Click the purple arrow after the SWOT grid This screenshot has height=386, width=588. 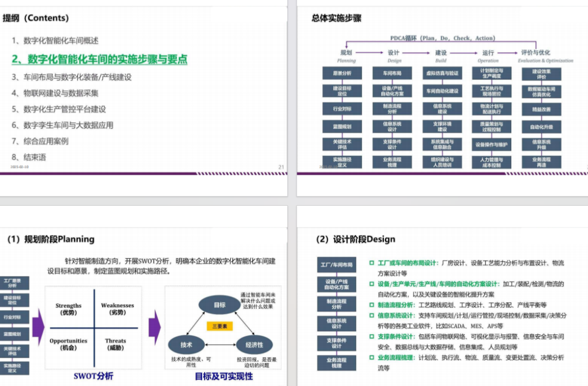pyautogui.click(x=155, y=327)
